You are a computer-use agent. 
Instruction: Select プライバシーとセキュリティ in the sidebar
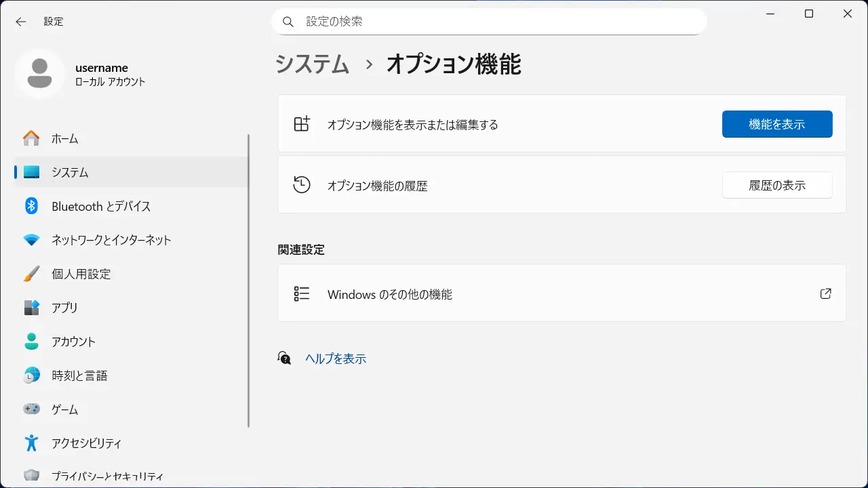pos(107,476)
